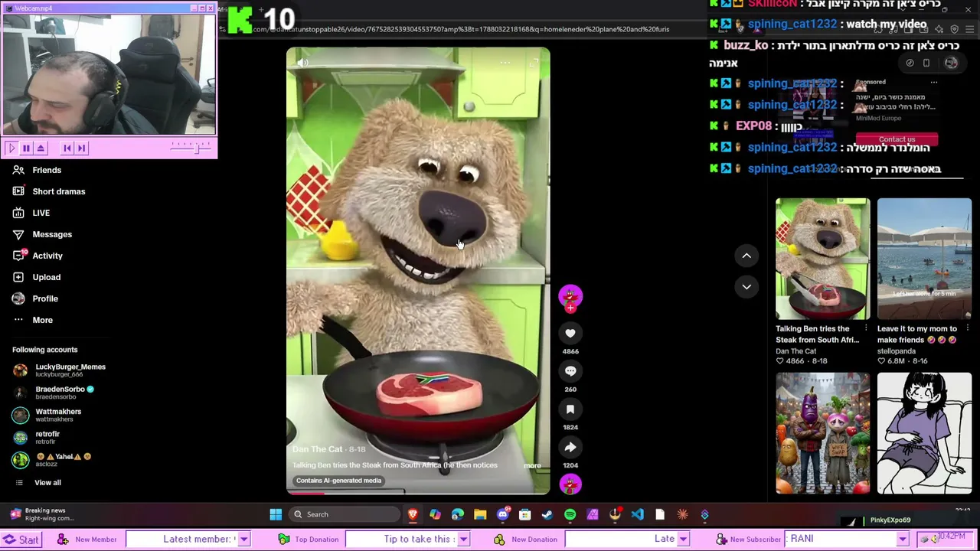Image resolution: width=980 pixels, height=551 pixels.
Task: Open Short dramas in the sidebar
Action: 59,191
